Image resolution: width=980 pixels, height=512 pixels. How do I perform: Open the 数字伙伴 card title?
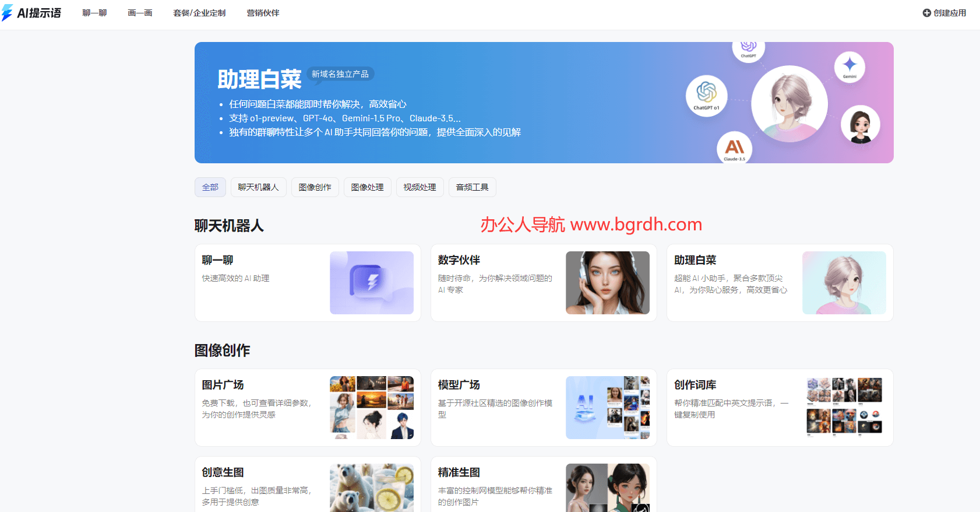[x=459, y=260]
